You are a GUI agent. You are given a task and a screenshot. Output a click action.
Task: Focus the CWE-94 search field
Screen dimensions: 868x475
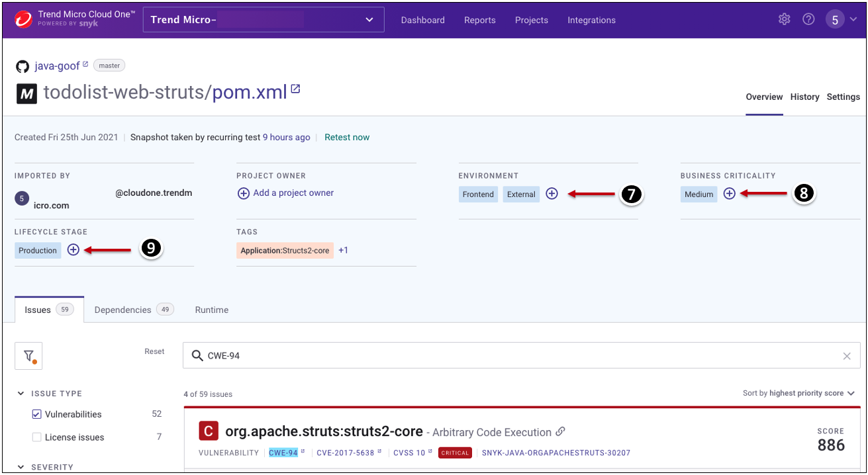point(523,356)
